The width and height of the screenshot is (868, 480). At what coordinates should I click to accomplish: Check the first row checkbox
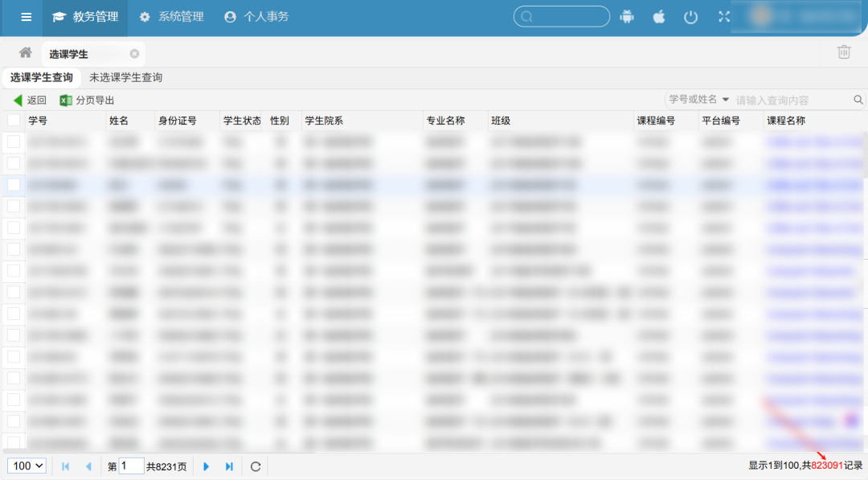[x=14, y=142]
